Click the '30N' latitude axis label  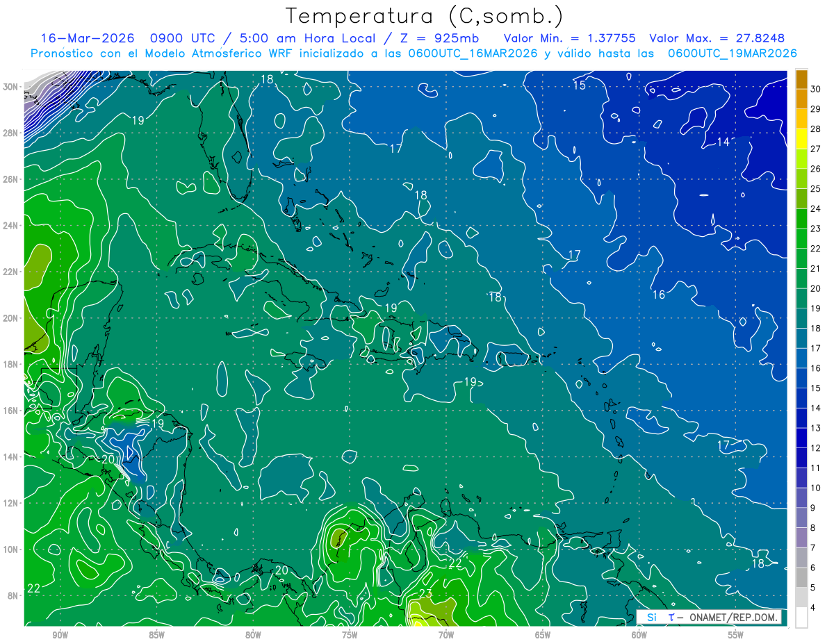[x=12, y=87]
